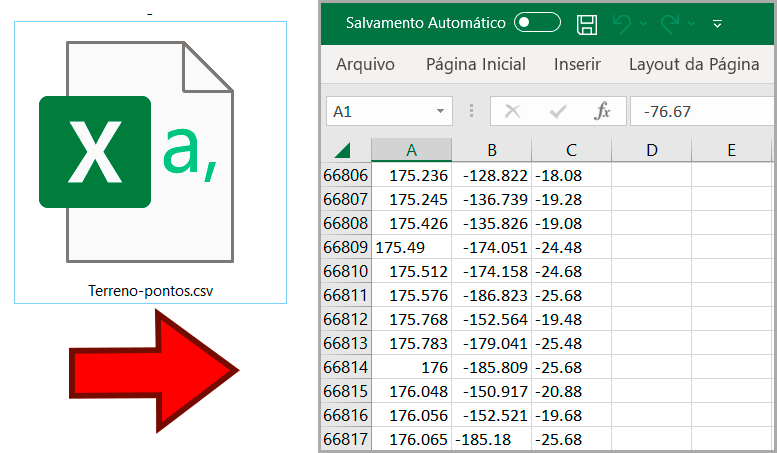Open the Undo history dropdown arrow
Screen dimensions: 777x453
coord(642,23)
